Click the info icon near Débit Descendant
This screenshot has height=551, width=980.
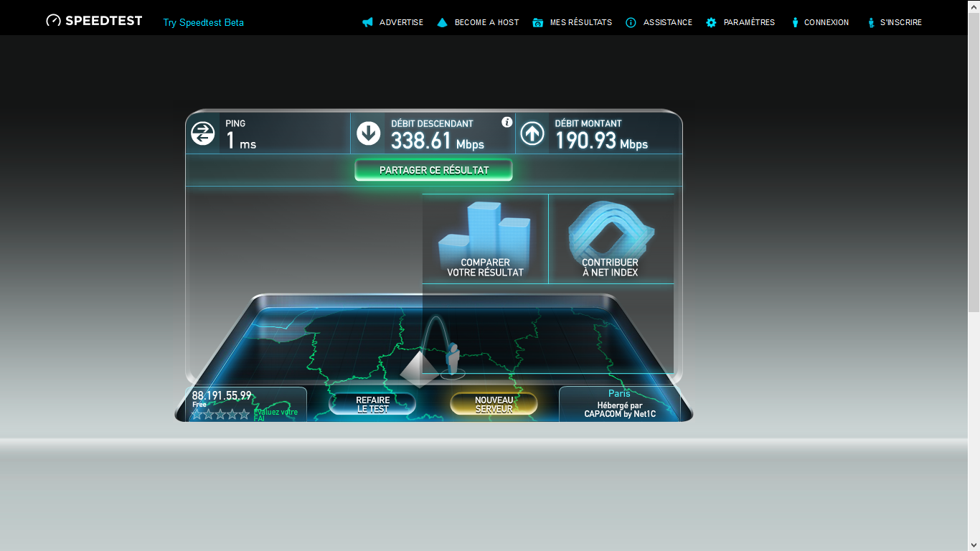click(x=507, y=122)
